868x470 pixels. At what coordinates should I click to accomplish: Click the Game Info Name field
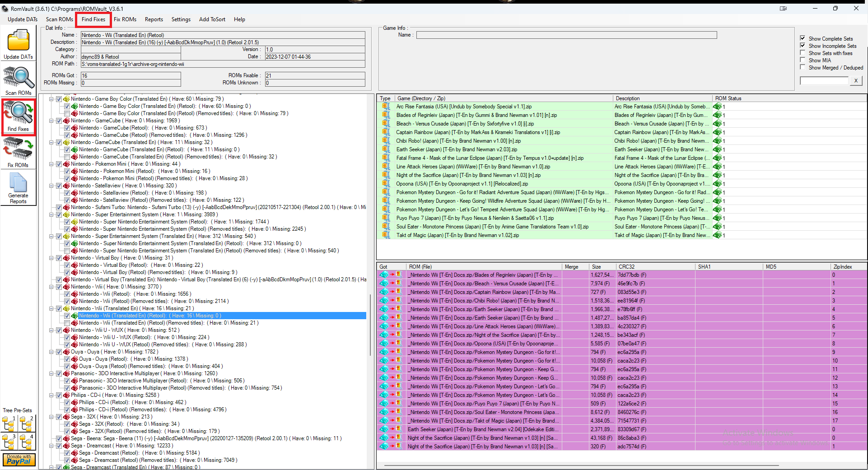click(x=566, y=35)
